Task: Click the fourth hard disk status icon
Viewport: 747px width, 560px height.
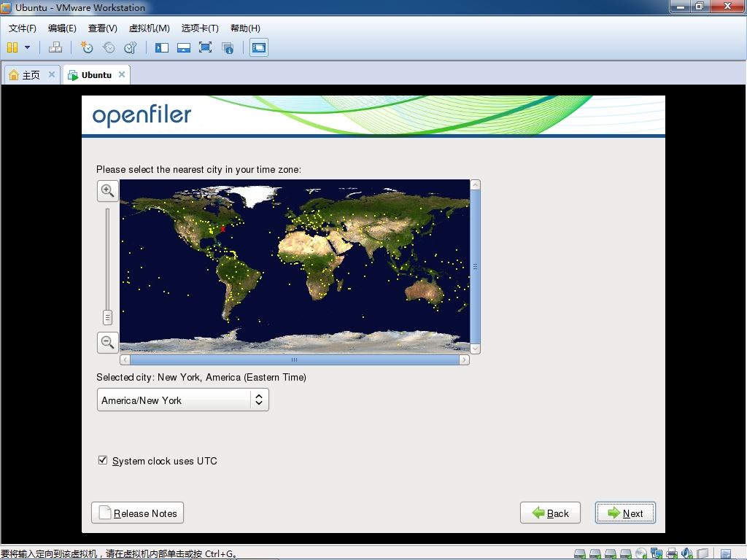Action: pyautogui.click(x=625, y=553)
